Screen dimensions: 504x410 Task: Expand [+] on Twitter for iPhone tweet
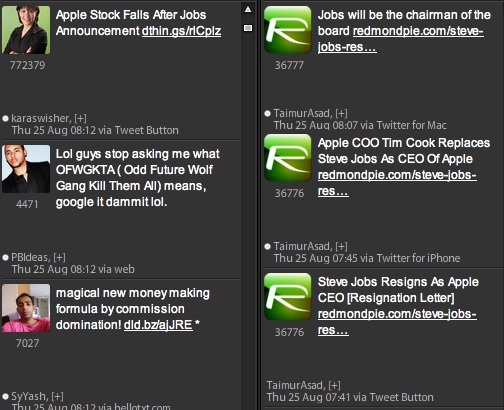pyautogui.click(x=341, y=246)
